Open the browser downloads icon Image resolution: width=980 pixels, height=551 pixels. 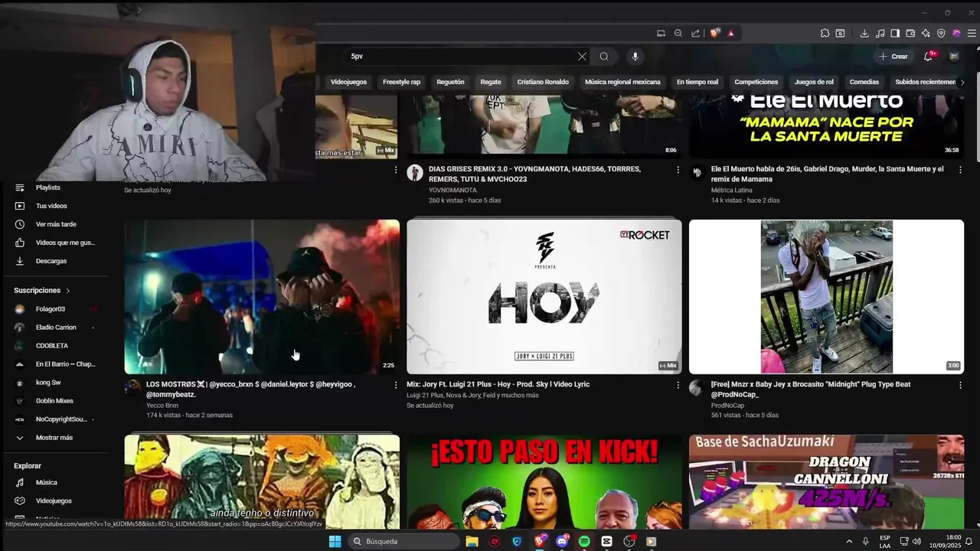(864, 33)
